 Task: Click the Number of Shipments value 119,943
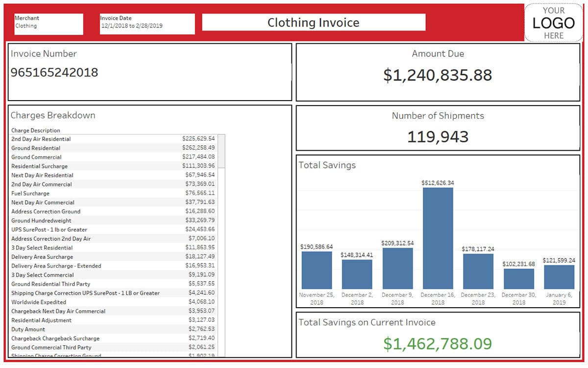[438, 137]
